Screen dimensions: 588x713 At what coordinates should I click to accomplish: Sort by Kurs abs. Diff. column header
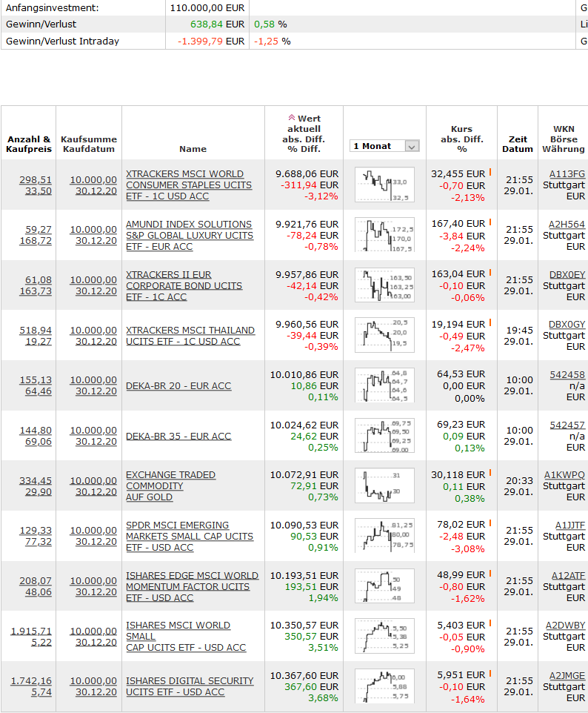[x=461, y=139]
